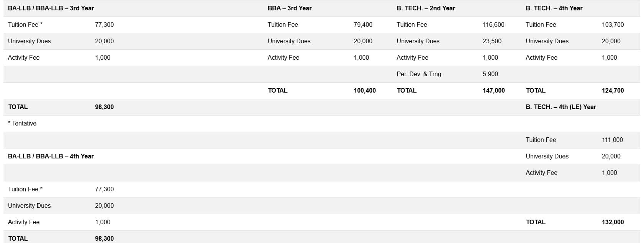
Task: Click the 103,700 tuition fee amount
Action: click(x=613, y=24)
